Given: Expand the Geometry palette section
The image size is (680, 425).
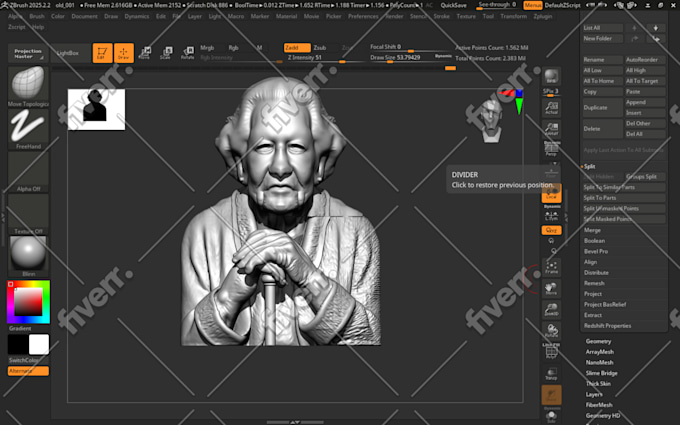Looking at the screenshot, I should (598, 341).
